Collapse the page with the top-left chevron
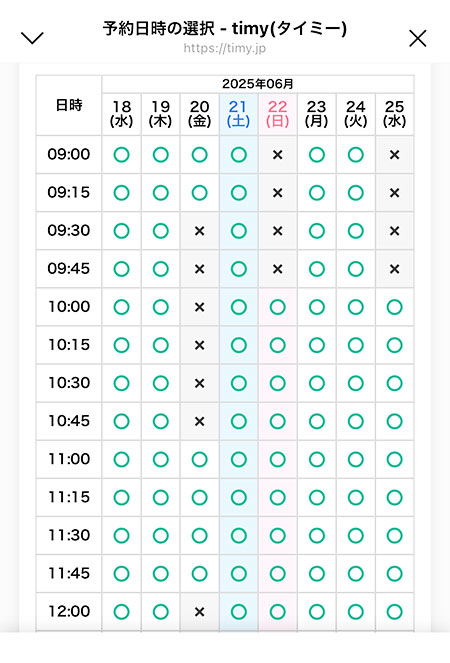This screenshot has height=663, width=450. pyautogui.click(x=32, y=38)
